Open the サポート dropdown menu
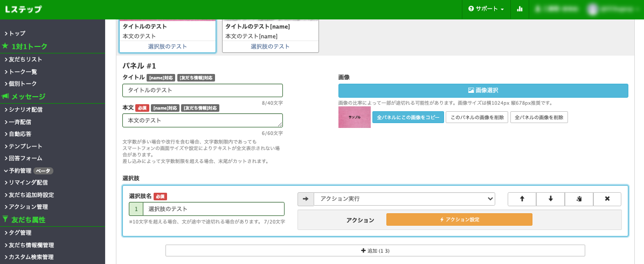 (x=486, y=9)
